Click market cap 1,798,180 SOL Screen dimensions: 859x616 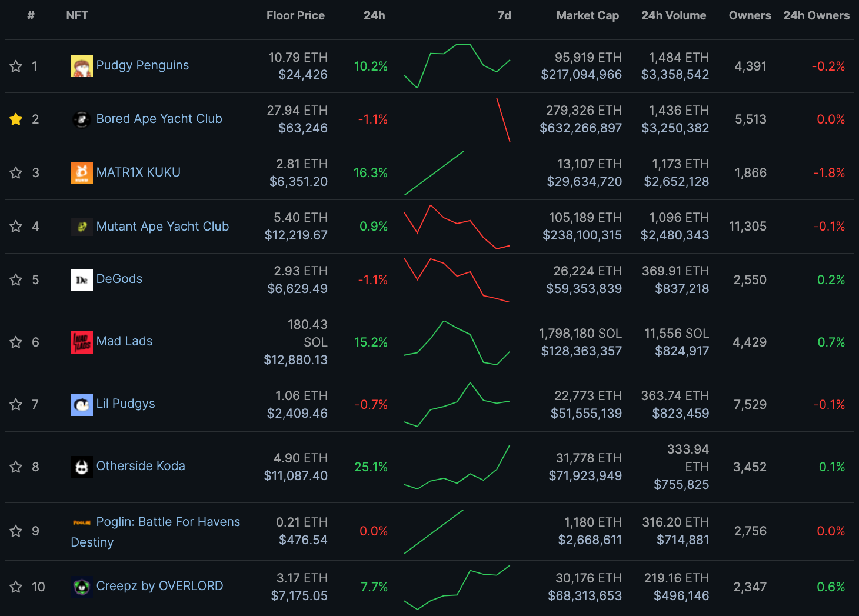580,333
